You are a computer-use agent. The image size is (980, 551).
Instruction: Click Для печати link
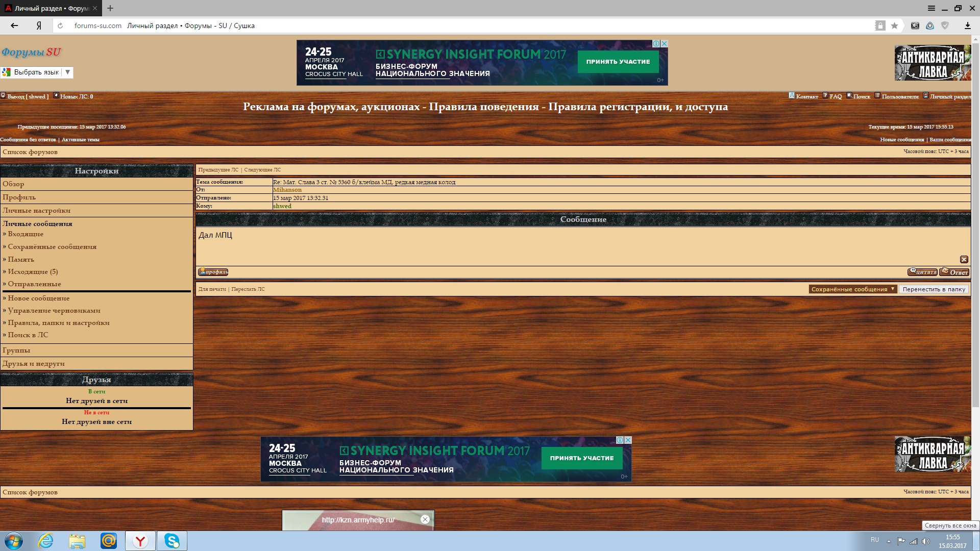212,289
